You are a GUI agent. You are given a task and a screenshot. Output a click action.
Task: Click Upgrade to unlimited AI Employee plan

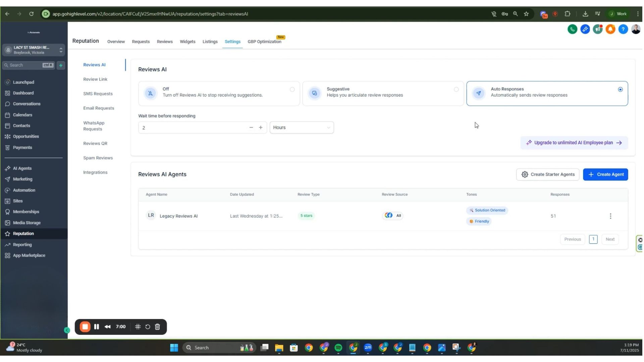pyautogui.click(x=574, y=143)
